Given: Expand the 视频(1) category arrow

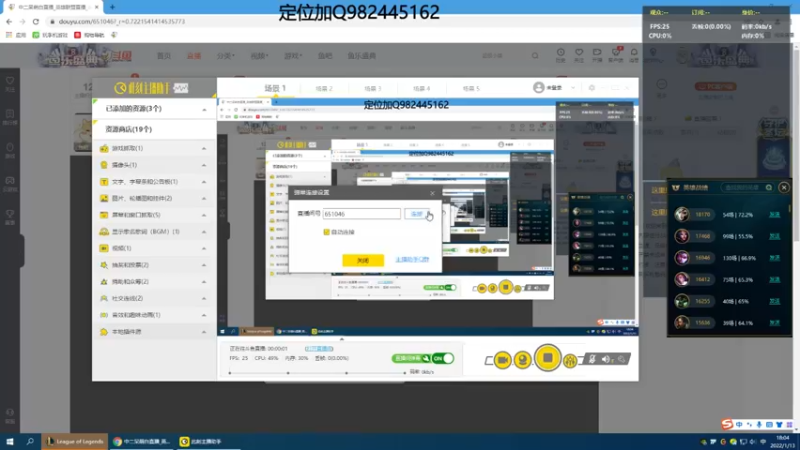Looking at the screenshot, I should pyautogui.click(x=204, y=248).
